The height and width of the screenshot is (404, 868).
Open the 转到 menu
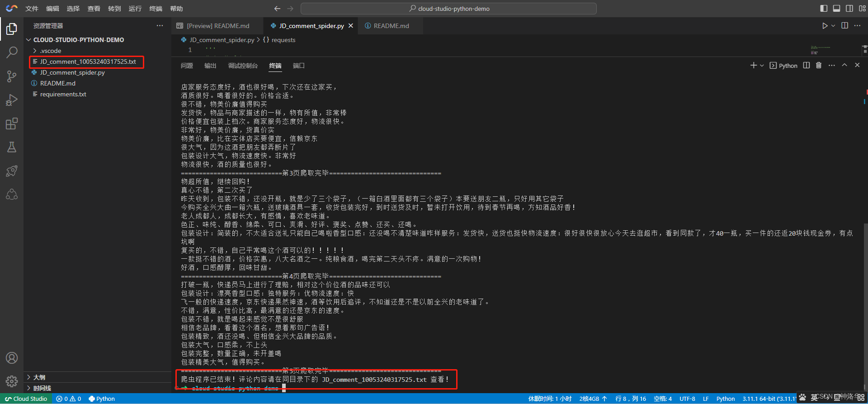point(114,9)
